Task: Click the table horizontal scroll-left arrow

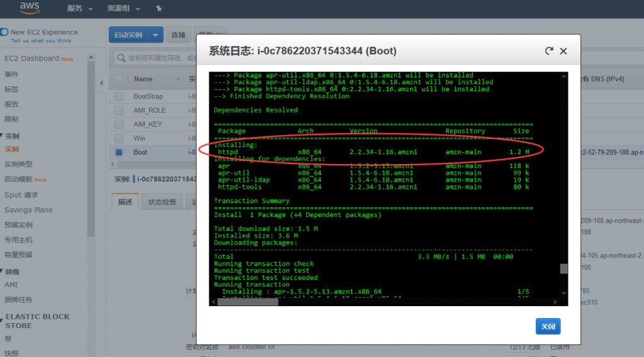Action: pos(113,164)
